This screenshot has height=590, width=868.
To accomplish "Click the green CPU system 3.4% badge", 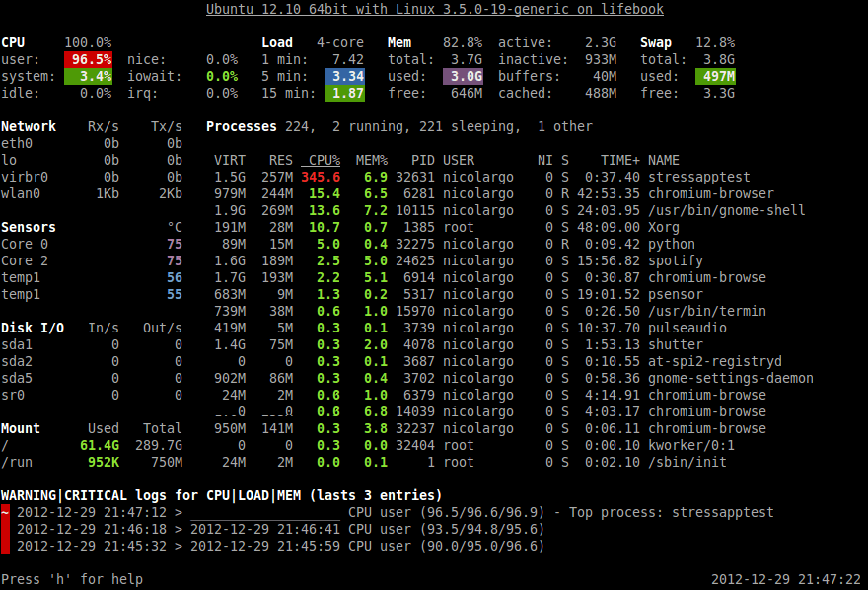I will point(88,76).
